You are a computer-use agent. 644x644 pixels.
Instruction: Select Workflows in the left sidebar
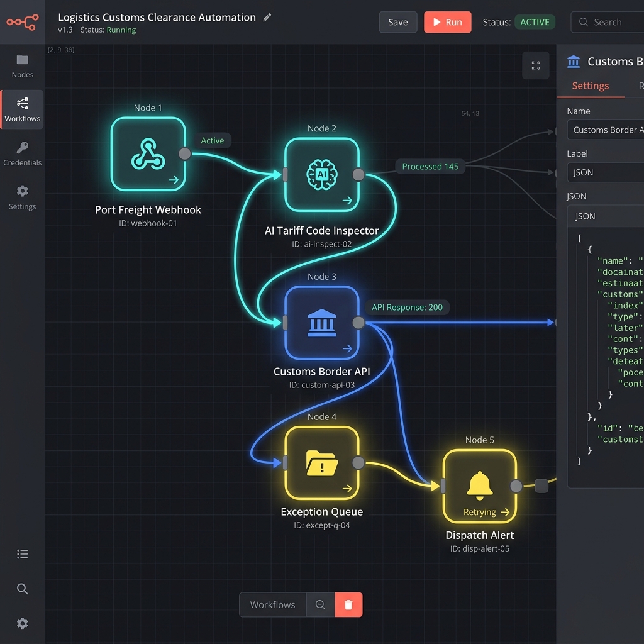(23, 109)
